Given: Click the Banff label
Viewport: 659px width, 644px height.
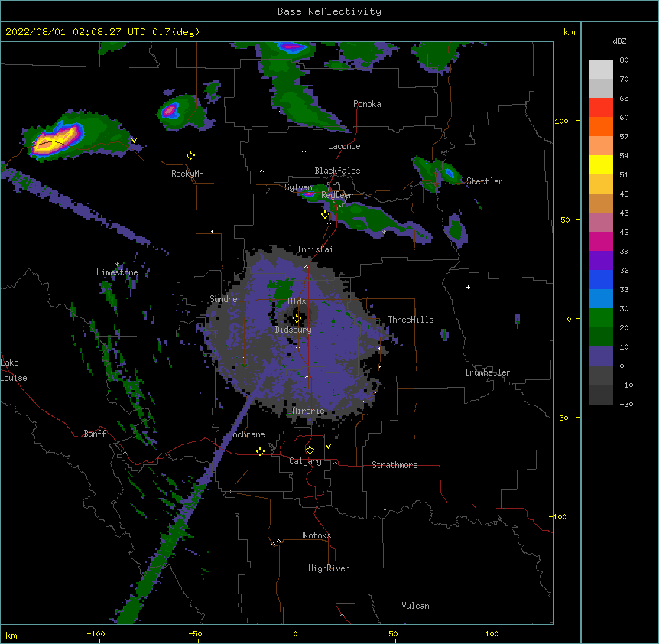Looking at the screenshot, I should coord(95,434).
